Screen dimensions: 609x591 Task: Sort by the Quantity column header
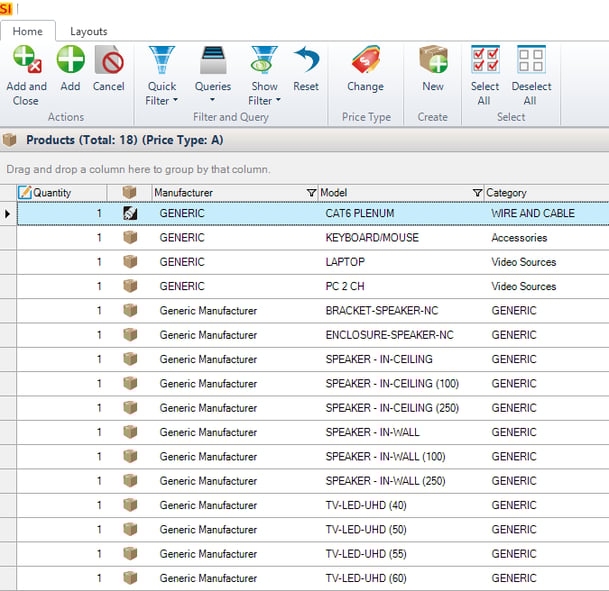tap(62, 193)
